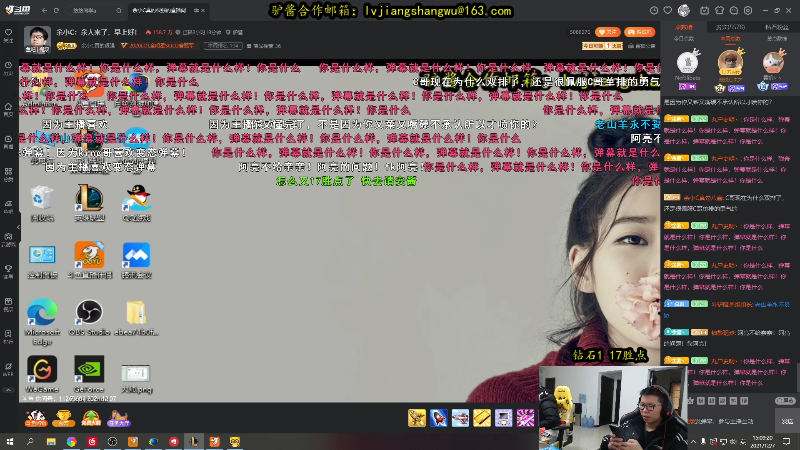Go back with the back arrow
The height and width of the screenshot is (450, 800).
44,10
